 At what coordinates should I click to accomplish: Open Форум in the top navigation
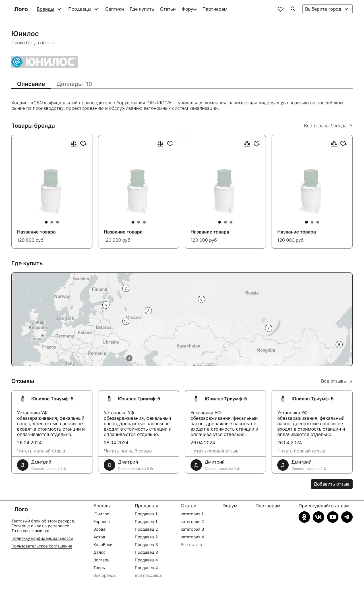click(x=189, y=9)
